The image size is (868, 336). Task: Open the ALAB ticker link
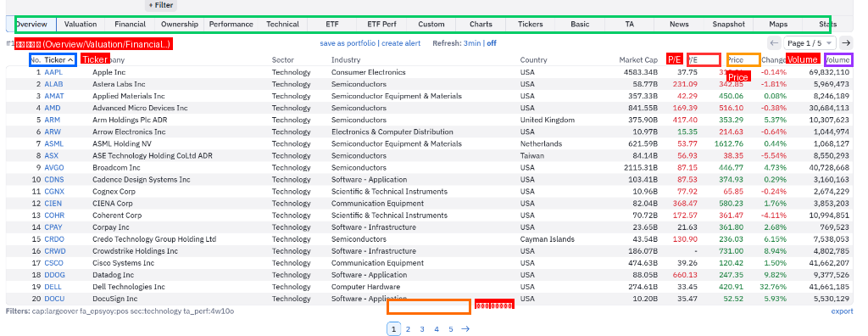coord(53,84)
